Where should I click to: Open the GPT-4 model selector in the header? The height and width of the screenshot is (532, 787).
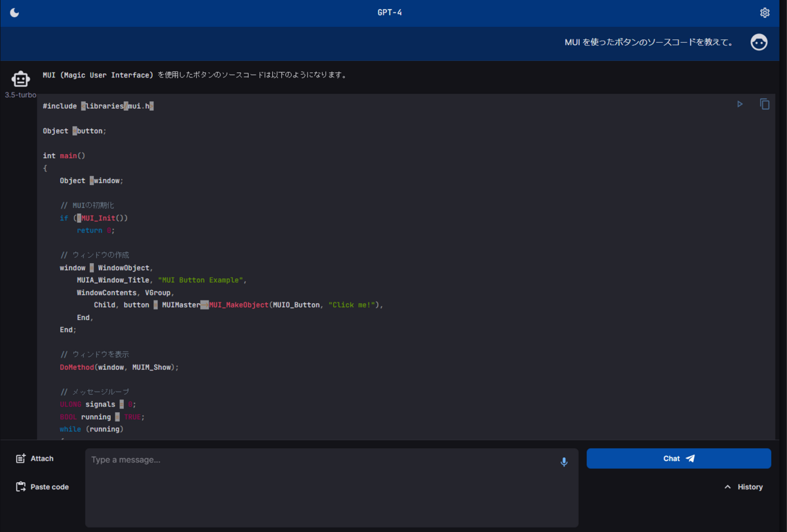coord(390,12)
